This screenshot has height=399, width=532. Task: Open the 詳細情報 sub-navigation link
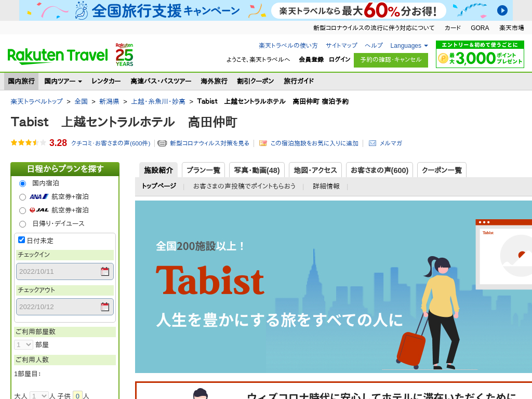point(326,186)
